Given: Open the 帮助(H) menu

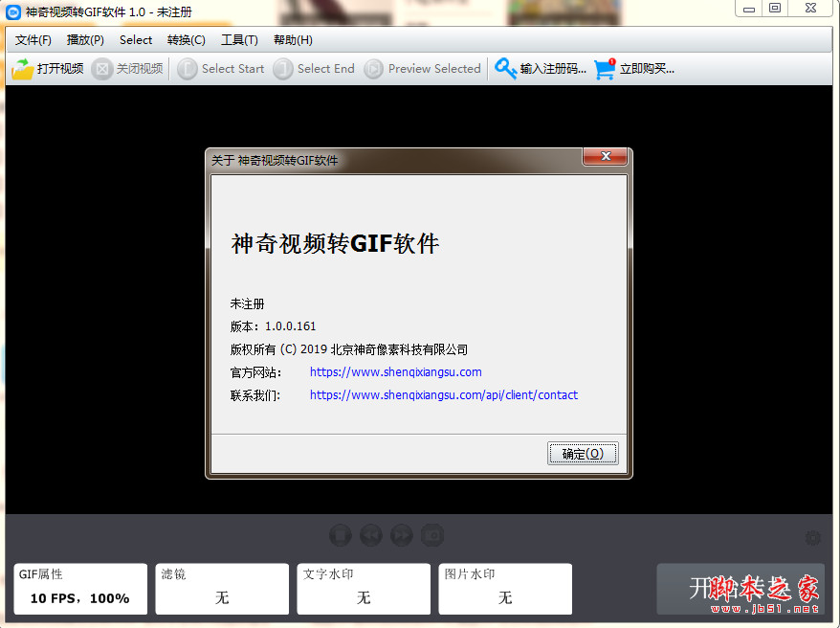Looking at the screenshot, I should pos(292,40).
